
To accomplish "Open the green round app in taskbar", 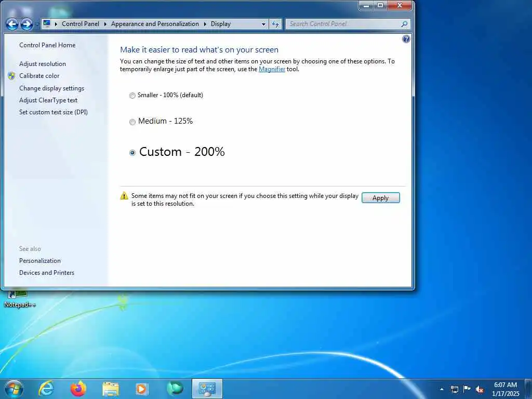I will tap(175, 389).
